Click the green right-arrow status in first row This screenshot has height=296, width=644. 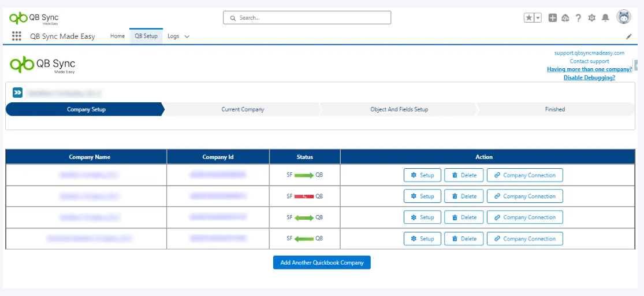304,175
